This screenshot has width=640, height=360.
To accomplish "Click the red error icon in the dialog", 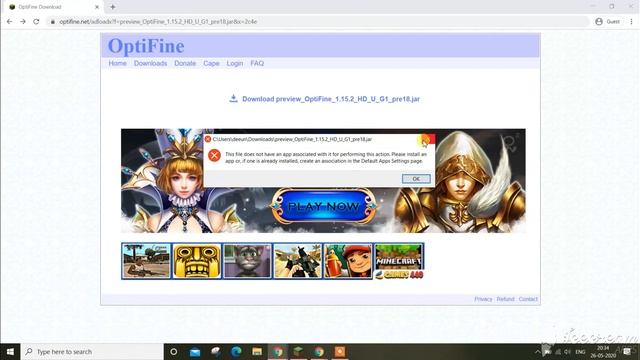I will point(214,156).
